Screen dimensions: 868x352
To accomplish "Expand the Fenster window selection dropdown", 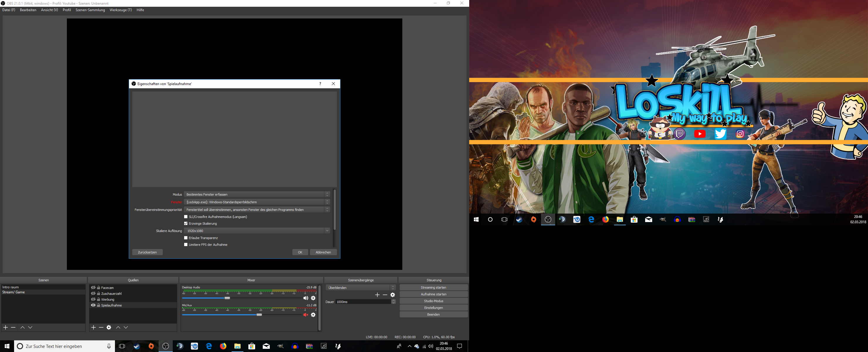I will point(257,202).
